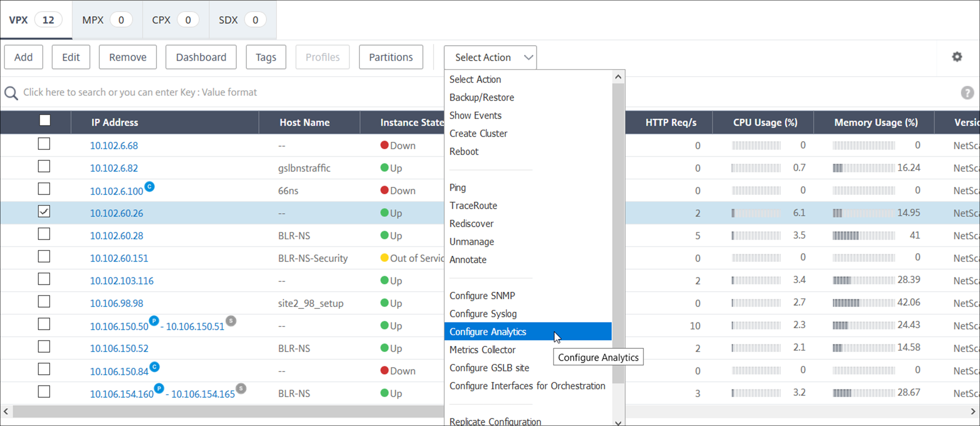Viewport: 980px width, 426px height.
Task: Click the primary badge on 10.106.154.160
Action: [159, 389]
